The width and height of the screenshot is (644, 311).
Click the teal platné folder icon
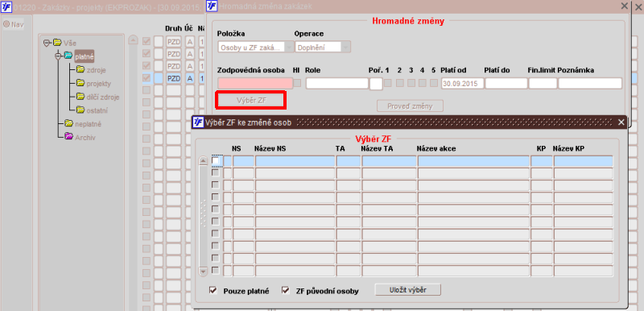point(68,56)
